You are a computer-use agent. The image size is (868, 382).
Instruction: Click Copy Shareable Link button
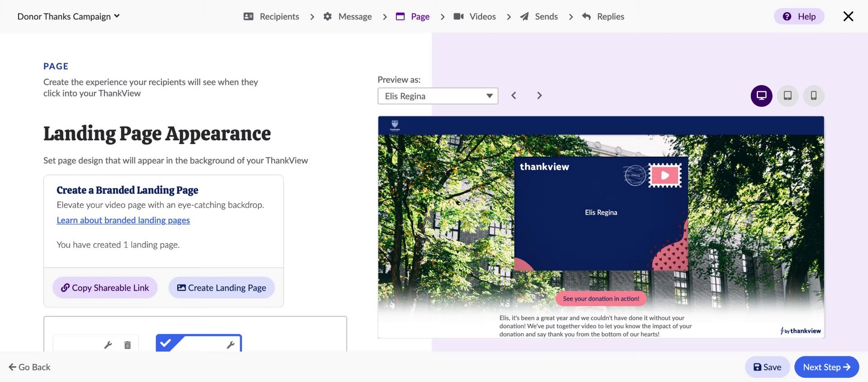105,288
